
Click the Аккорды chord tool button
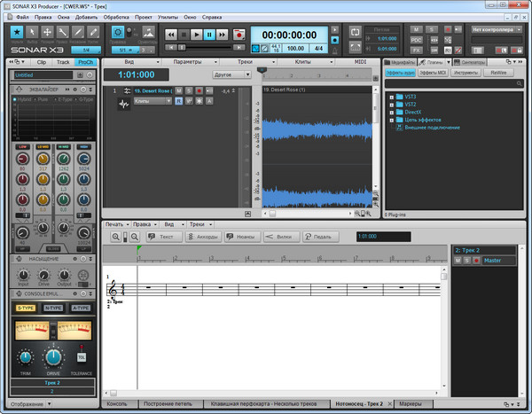pos(201,238)
